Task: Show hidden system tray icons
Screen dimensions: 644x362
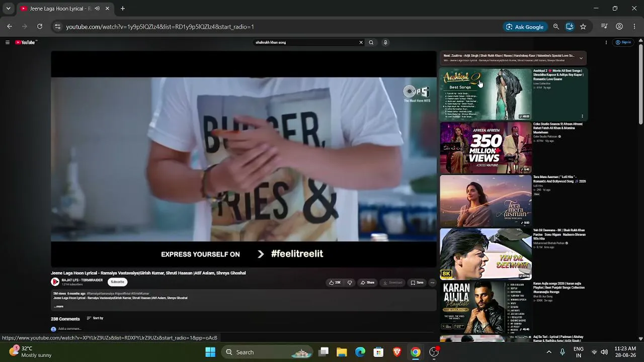Action: tap(549, 352)
